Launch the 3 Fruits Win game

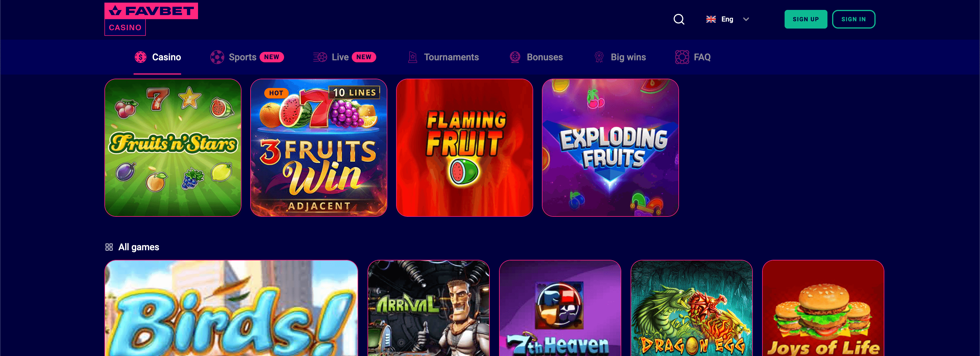pos(318,147)
